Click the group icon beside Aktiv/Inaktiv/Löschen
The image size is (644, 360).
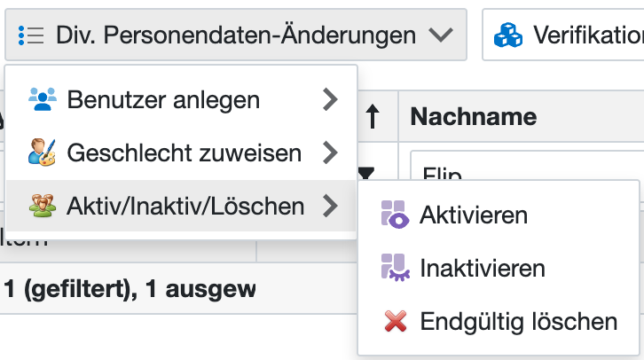[43, 207]
